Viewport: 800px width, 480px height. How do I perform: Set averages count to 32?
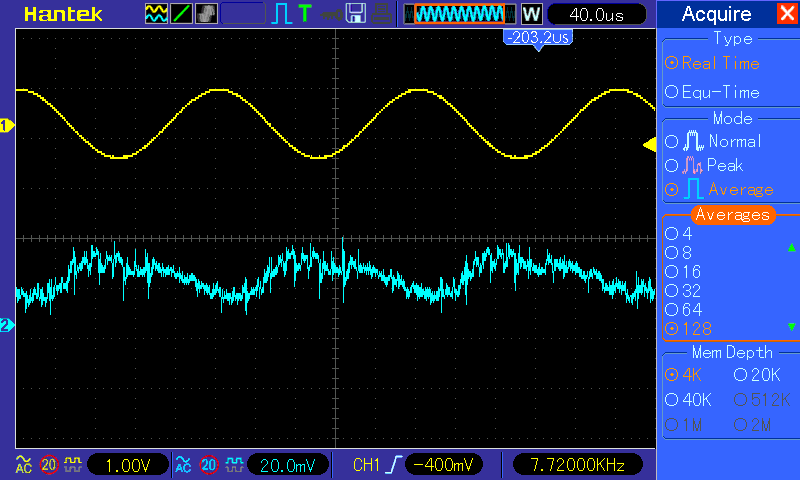tap(683, 291)
